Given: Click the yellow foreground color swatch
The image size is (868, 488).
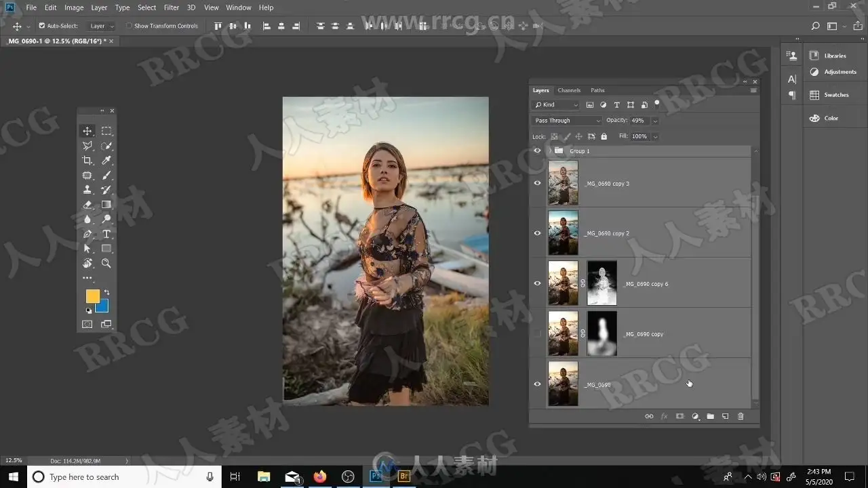Looking at the screenshot, I should pos(92,296).
